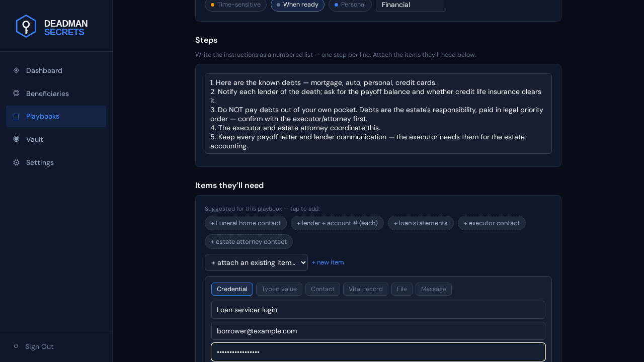Click the masked password field
Screen dimensions: 644x362
pos(378,352)
